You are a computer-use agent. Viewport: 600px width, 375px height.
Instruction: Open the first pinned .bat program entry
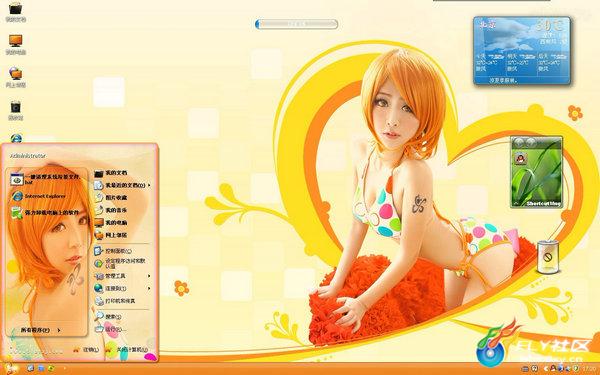[46, 179]
